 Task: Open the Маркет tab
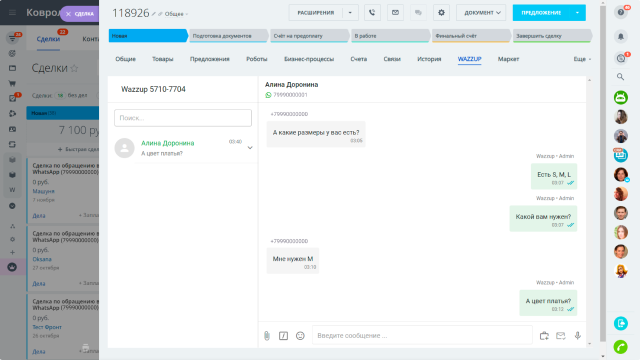(x=508, y=59)
